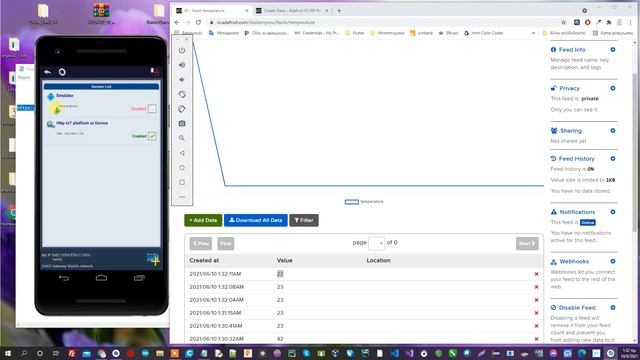Switch to the Create Data Adafruit IO API tab
This screenshot has width=640, height=360.
coord(291,11)
